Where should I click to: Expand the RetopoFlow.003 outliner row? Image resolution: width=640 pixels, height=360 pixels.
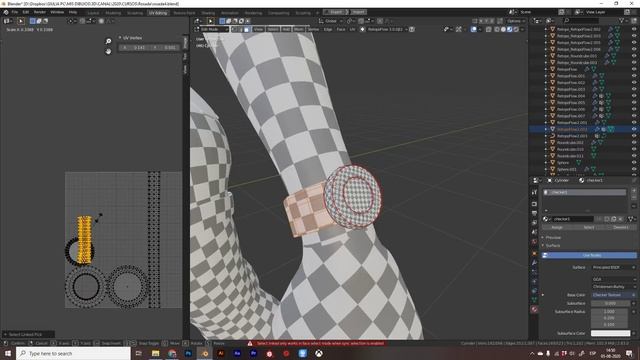click(x=546, y=89)
